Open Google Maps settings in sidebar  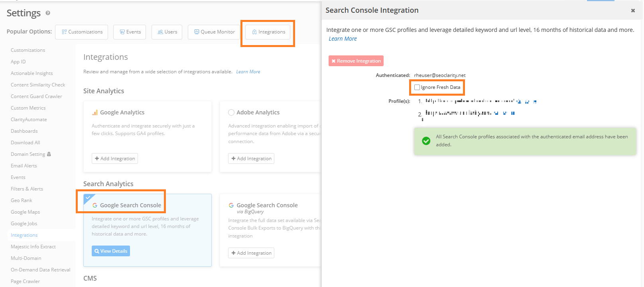tap(26, 212)
